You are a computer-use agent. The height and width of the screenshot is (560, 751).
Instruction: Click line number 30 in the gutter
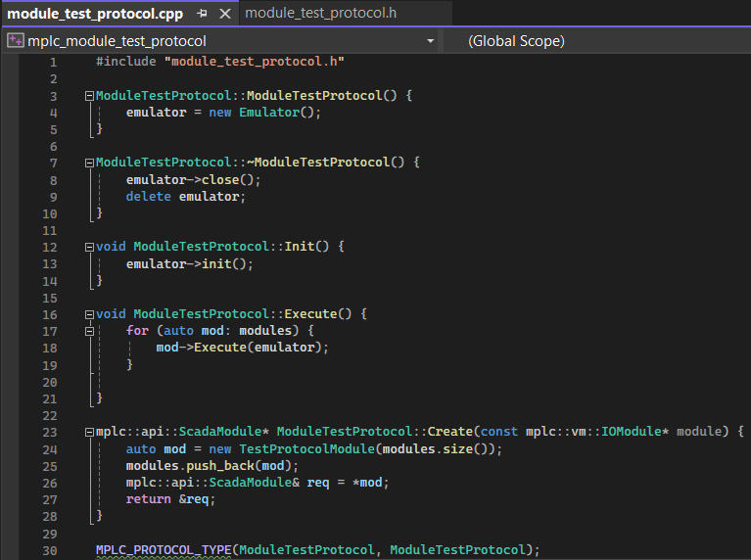50,551
